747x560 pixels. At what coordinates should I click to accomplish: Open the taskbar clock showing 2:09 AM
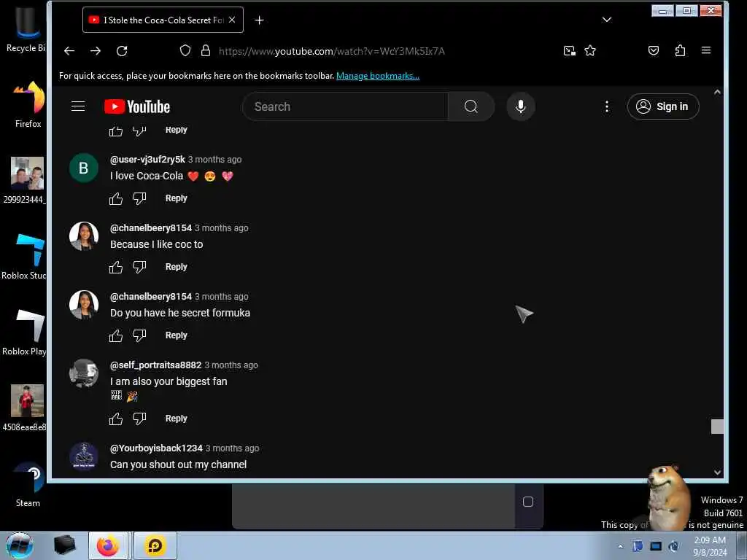click(709, 546)
